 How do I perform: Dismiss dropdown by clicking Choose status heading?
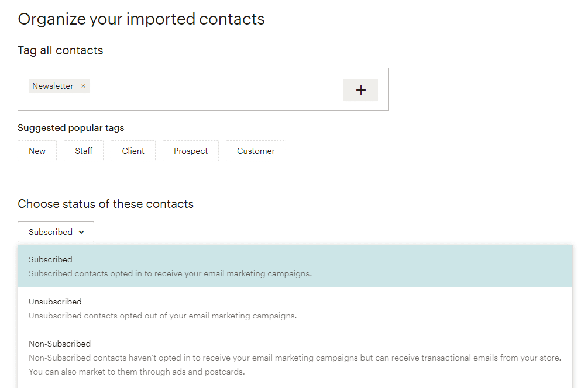[105, 204]
